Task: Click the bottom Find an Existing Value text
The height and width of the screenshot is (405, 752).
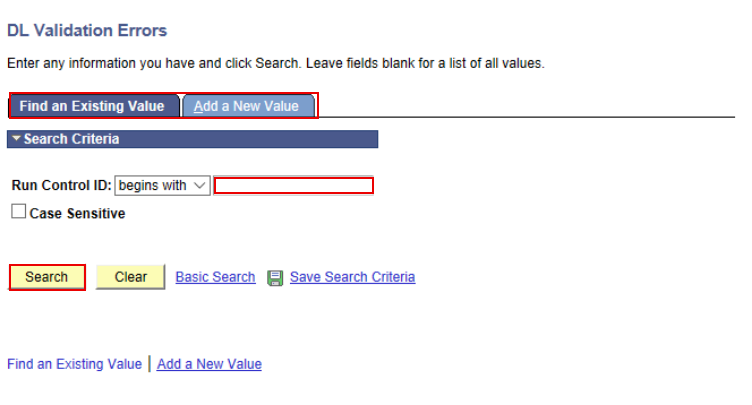Action: [74, 364]
